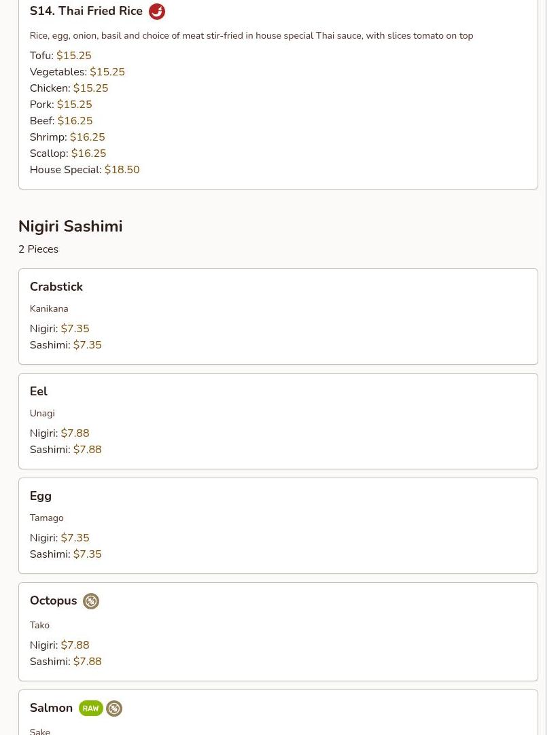Click the Nigiri Sashimi section heading

coord(70,226)
